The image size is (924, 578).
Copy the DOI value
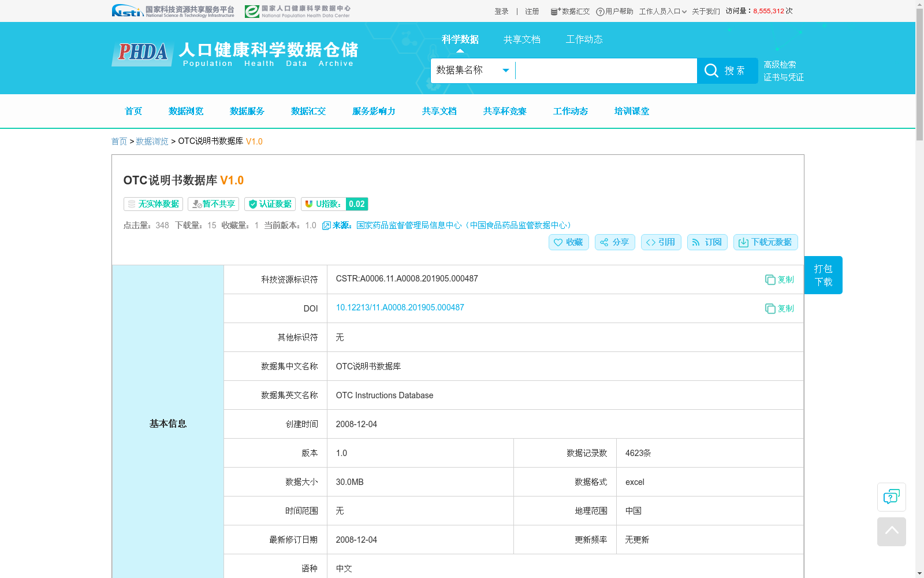click(779, 309)
